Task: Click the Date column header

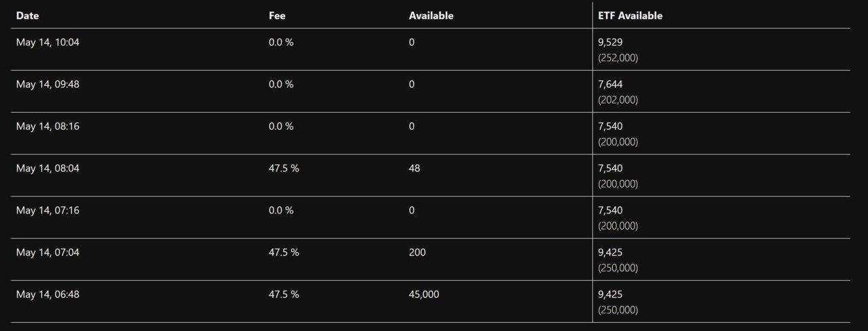Action: 26,16
